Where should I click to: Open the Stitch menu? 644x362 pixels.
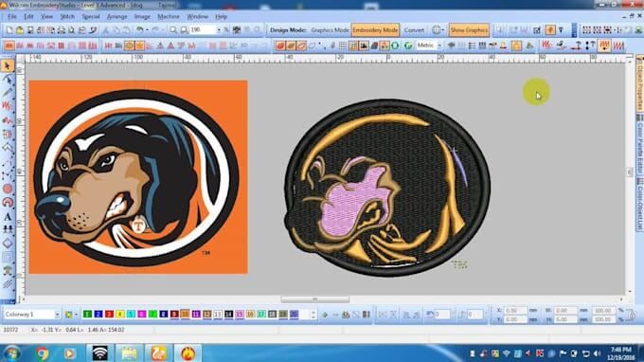[x=67, y=17]
